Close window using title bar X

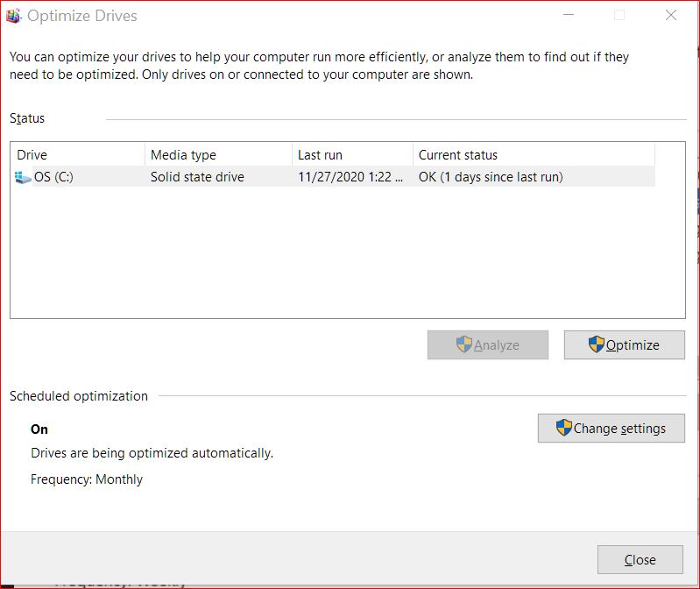[671, 15]
